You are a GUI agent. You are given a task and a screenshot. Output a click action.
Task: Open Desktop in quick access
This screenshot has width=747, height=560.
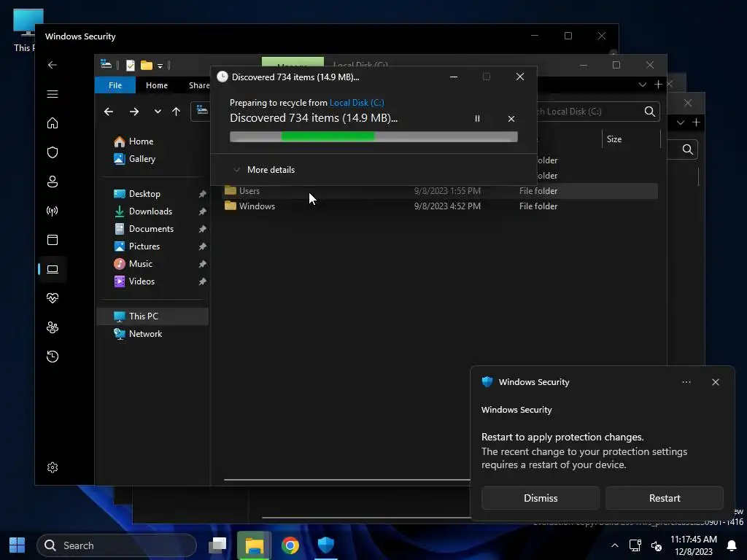[x=144, y=194]
